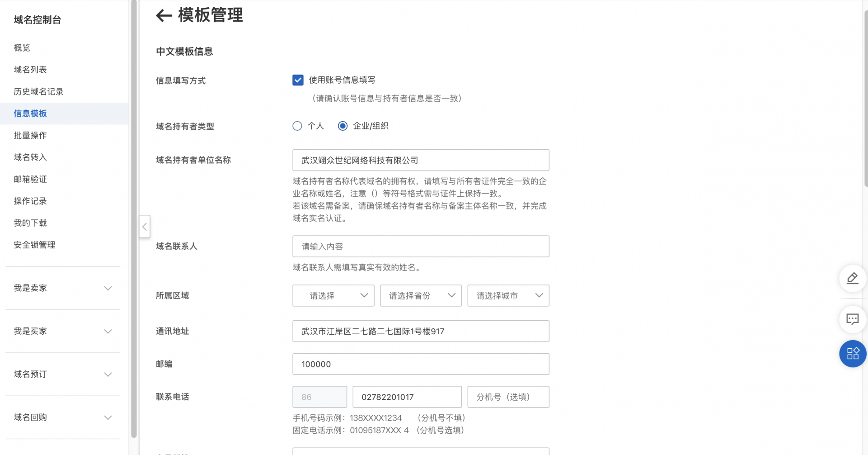Toggle the 使用账号信息填写 checkbox
This screenshot has height=455, width=868.
tap(298, 80)
